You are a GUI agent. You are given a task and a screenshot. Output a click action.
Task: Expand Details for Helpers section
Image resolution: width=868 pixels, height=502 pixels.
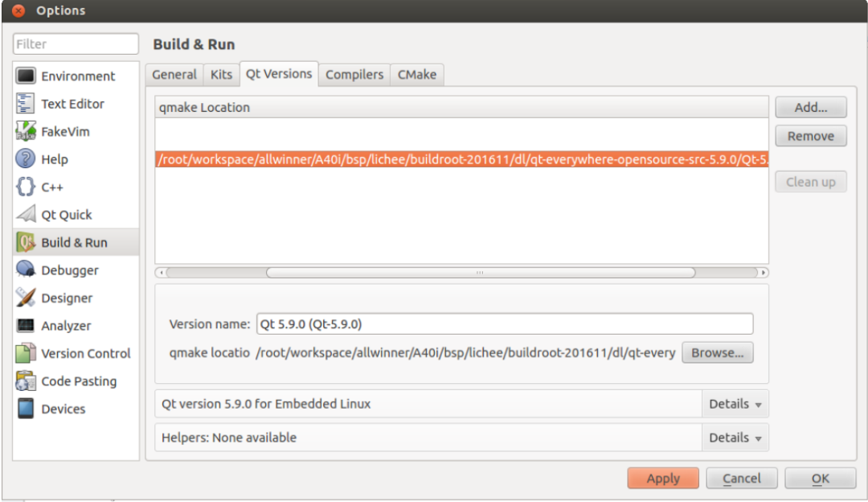(735, 438)
